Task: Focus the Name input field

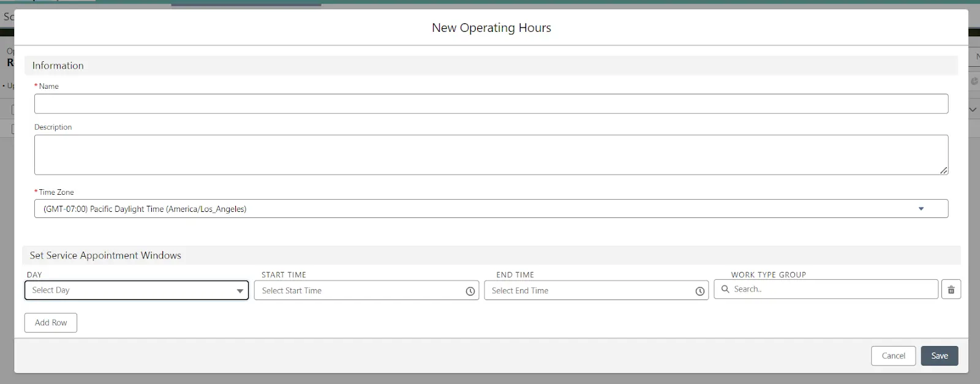Action: click(491, 104)
